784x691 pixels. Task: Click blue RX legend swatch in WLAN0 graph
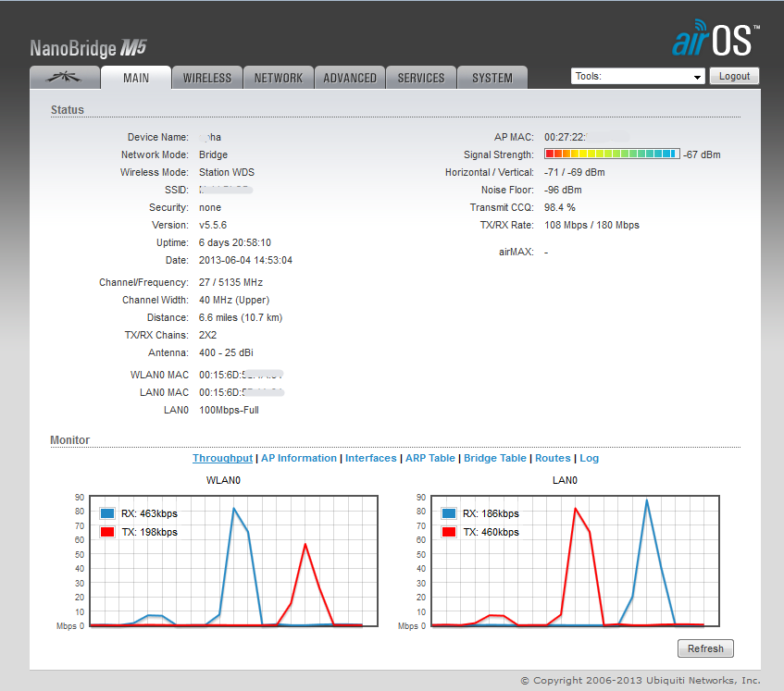pos(107,513)
